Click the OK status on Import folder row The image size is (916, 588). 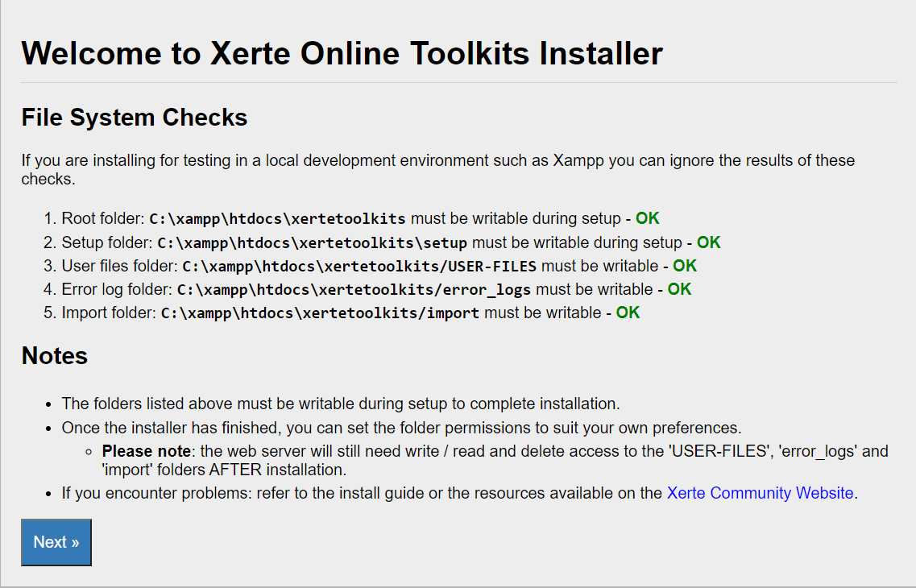(x=628, y=313)
